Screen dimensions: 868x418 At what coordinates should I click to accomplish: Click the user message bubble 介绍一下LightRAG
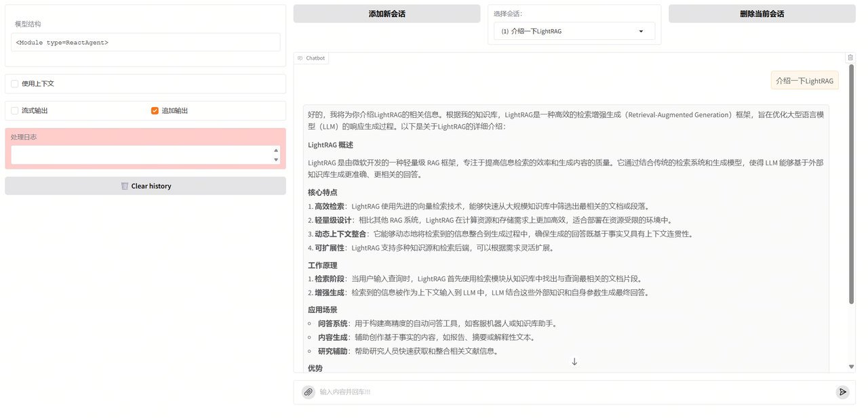pos(805,81)
